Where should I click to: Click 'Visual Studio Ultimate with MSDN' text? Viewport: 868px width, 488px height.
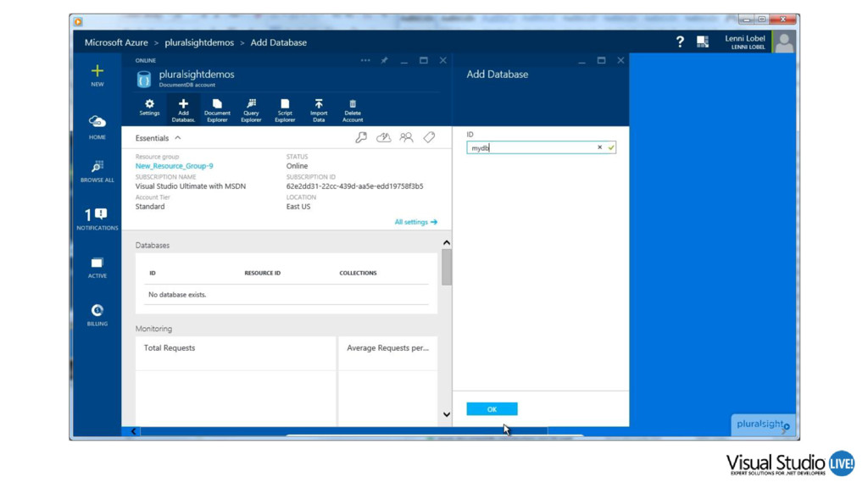coord(191,186)
